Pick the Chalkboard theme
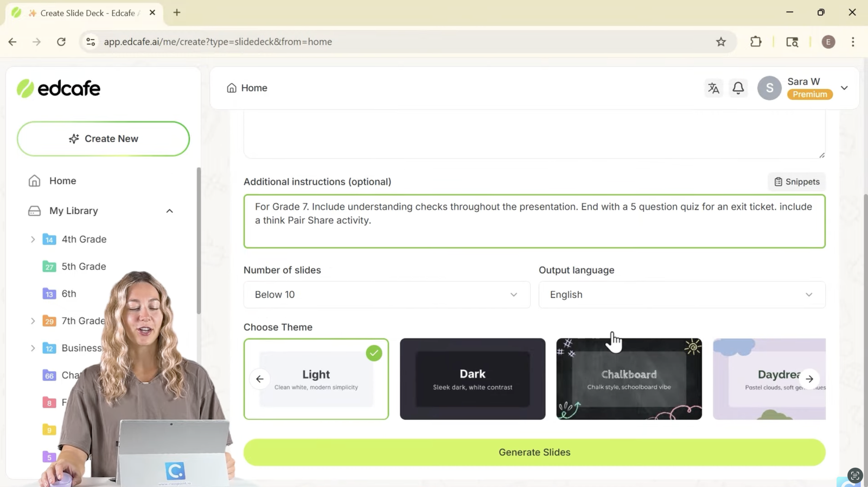This screenshot has width=868, height=487. (x=628, y=379)
